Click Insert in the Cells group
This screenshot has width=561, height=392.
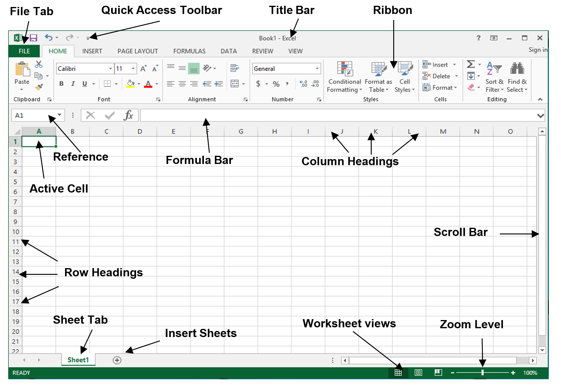pyautogui.click(x=439, y=65)
